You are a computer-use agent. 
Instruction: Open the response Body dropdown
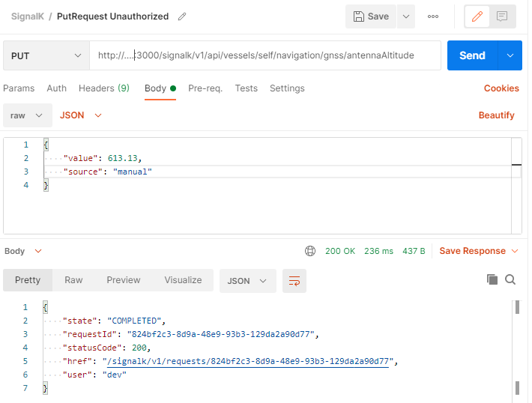coord(23,251)
